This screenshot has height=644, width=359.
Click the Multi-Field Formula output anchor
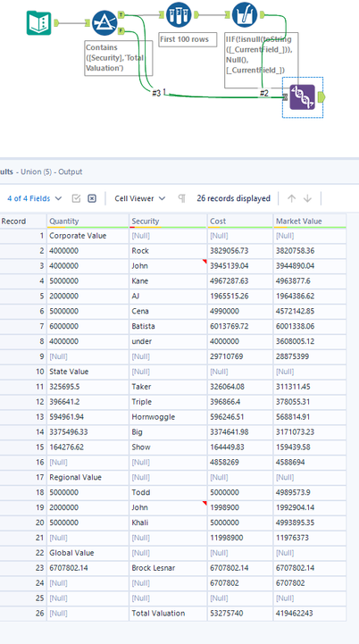(262, 15)
